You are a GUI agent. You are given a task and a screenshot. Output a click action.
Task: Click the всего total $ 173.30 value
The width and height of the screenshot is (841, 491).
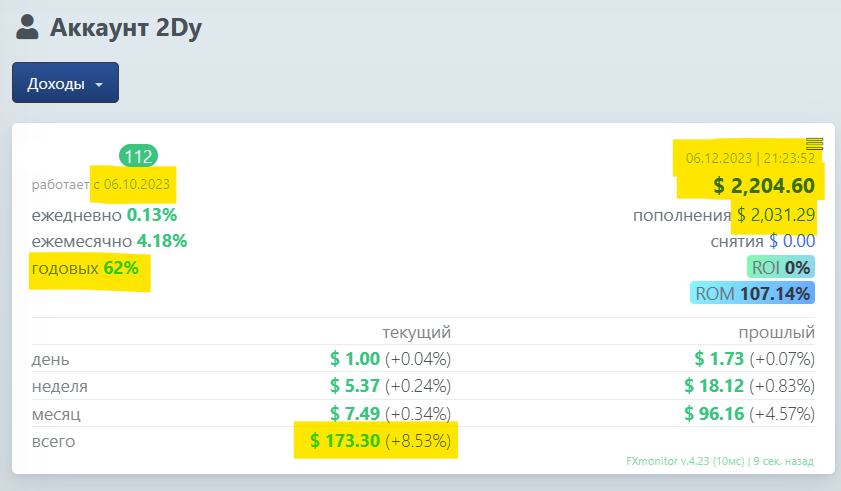(x=345, y=440)
